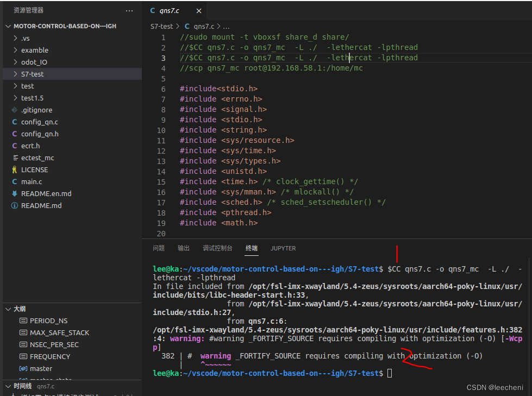Click the C icon beside main.c
The height and width of the screenshot is (396, 532).
15,181
